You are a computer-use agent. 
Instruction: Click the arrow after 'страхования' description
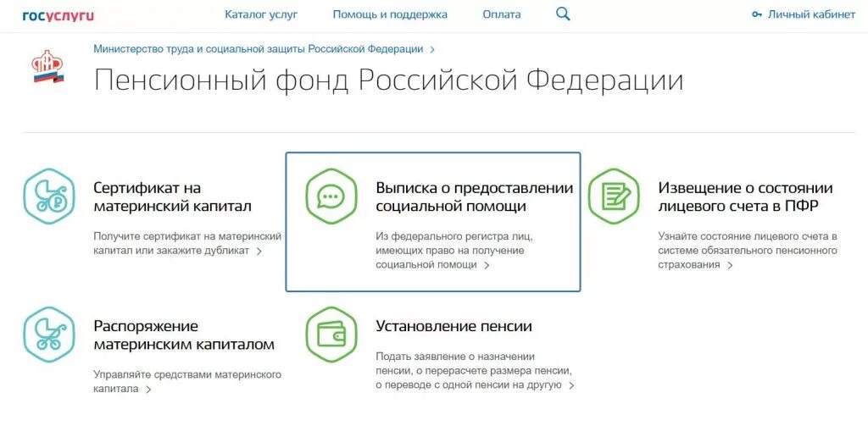[x=730, y=265]
